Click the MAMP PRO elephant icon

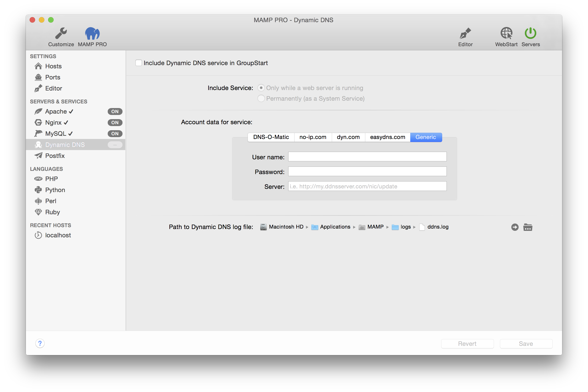[x=92, y=33]
